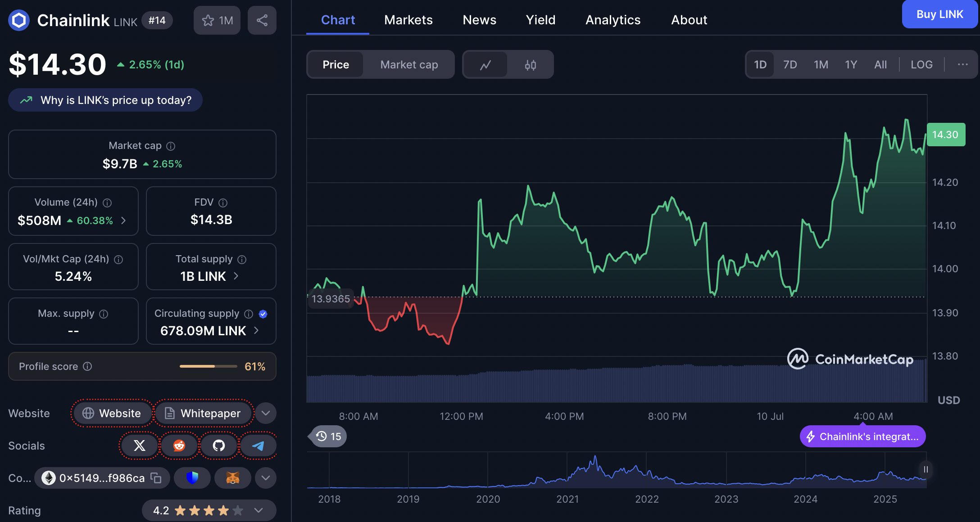980x522 pixels.
Task: Select Price chart mode
Action: tap(336, 64)
